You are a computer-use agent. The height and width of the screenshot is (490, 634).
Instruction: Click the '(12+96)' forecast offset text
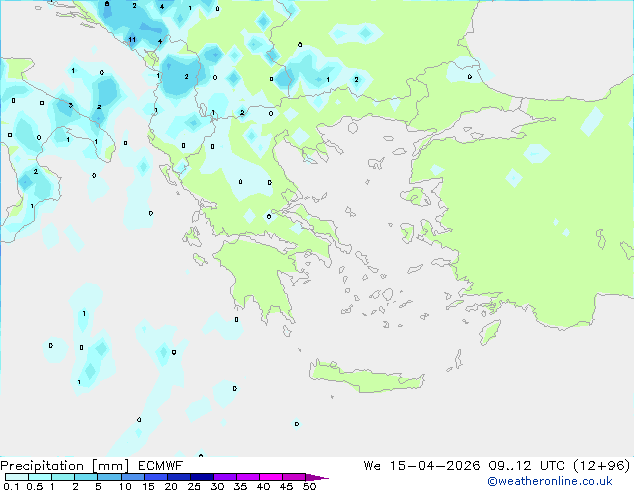[x=602, y=466]
